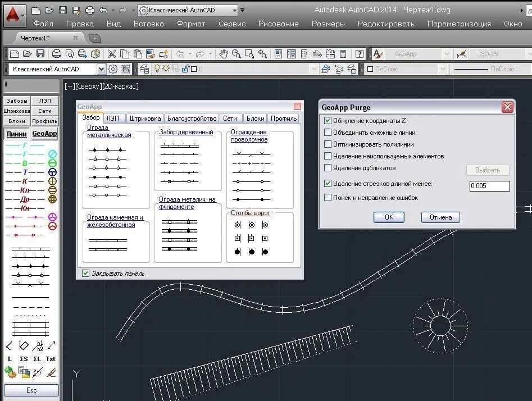This screenshot has height=401, width=532.
Task: Click the minimum segment length field 0.005
Action: 490,185
